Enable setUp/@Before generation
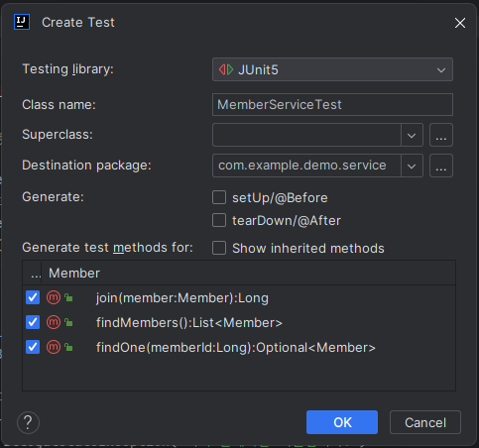The image size is (479, 448). point(219,197)
